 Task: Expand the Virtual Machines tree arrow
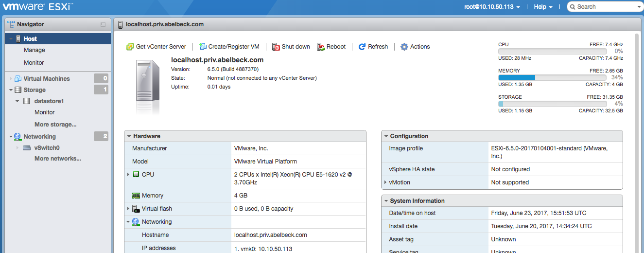point(11,79)
